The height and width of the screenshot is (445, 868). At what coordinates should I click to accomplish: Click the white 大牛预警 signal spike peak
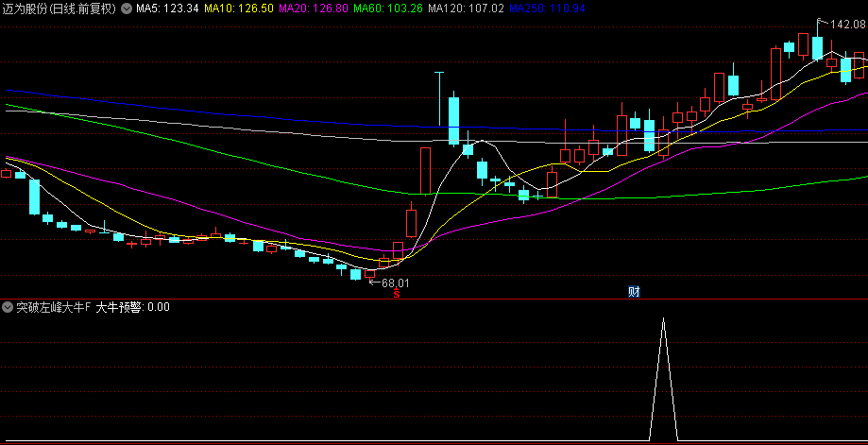(x=663, y=318)
